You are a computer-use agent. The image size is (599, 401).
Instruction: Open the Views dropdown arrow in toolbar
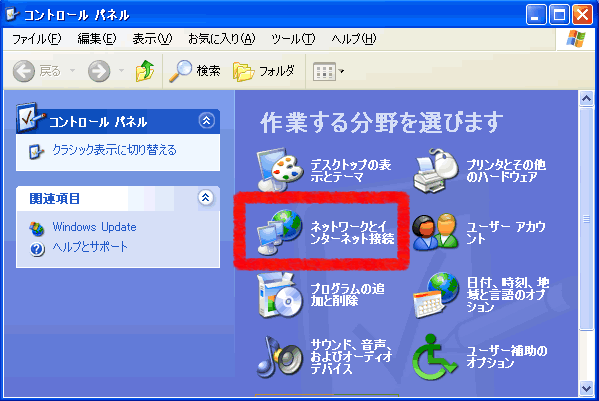pyautogui.click(x=342, y=71)
